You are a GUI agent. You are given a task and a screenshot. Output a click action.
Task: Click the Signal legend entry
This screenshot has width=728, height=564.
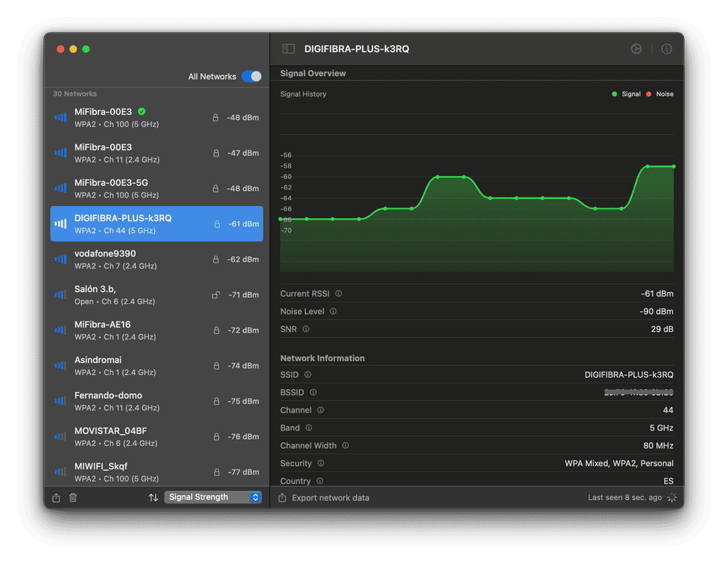click(x=626, y=94)
